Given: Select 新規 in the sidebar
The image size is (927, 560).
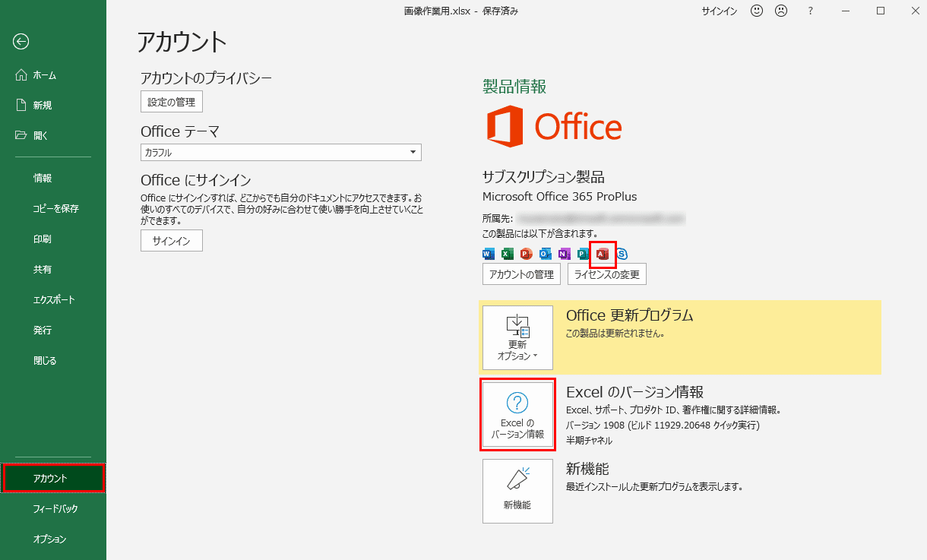Looking at the screenshot, I should [53, 105].
